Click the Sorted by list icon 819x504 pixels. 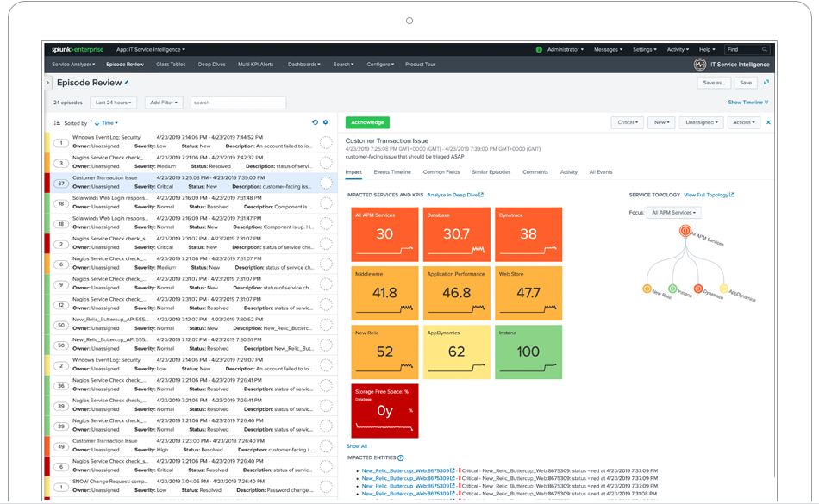57,122
